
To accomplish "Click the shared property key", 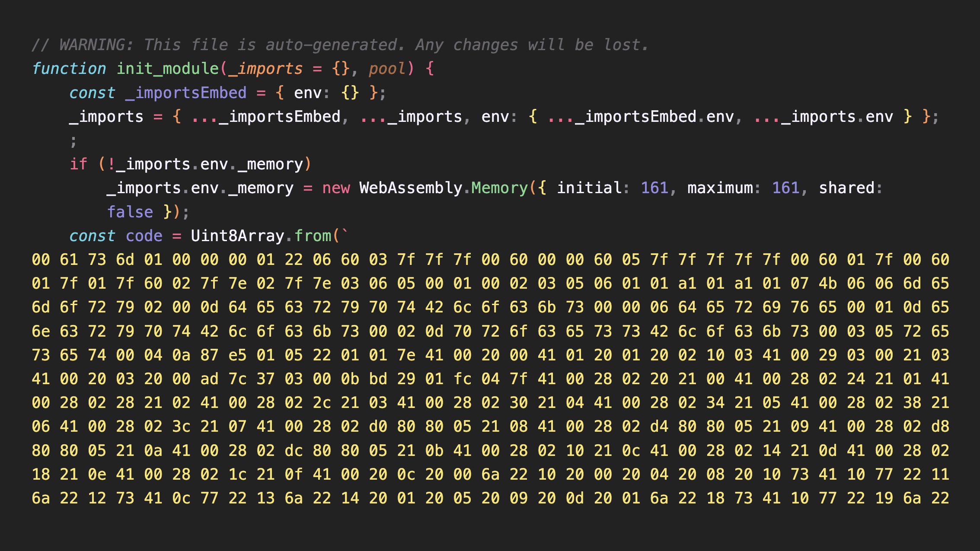I will (x=846, y=188).
